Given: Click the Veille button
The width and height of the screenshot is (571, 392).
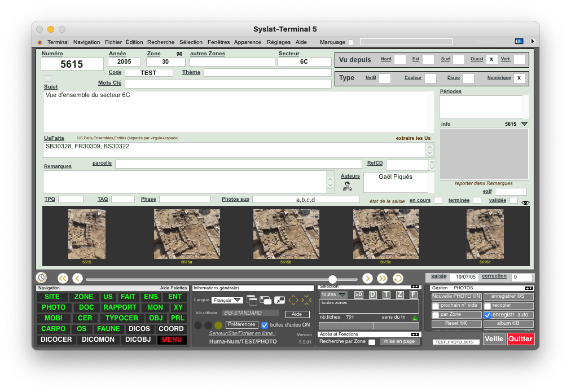Looking at the screenshot, I should (494, 339).
